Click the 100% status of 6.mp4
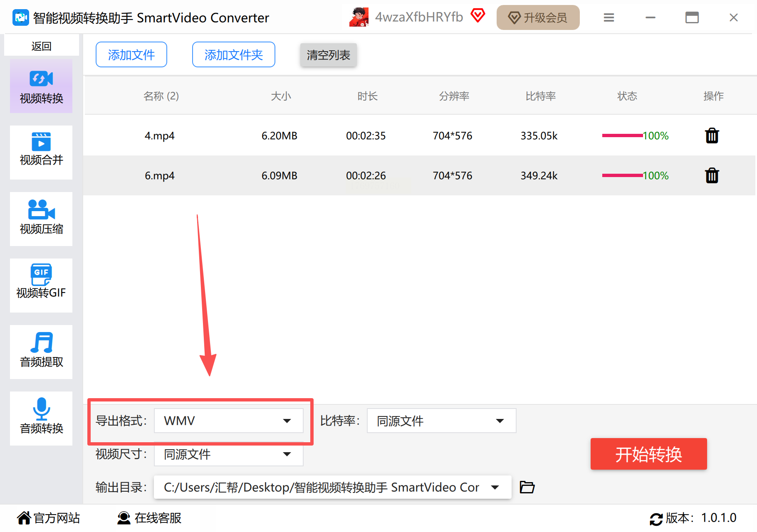This screenshot has width=757, height=532. click(656, 176)
